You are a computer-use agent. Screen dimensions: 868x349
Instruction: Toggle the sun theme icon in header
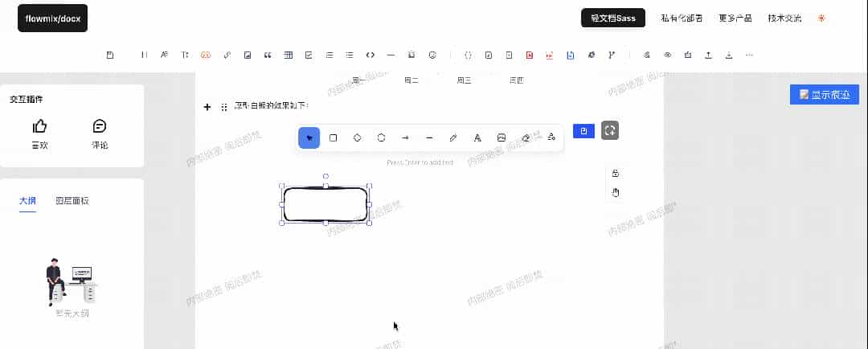point(821,18)
